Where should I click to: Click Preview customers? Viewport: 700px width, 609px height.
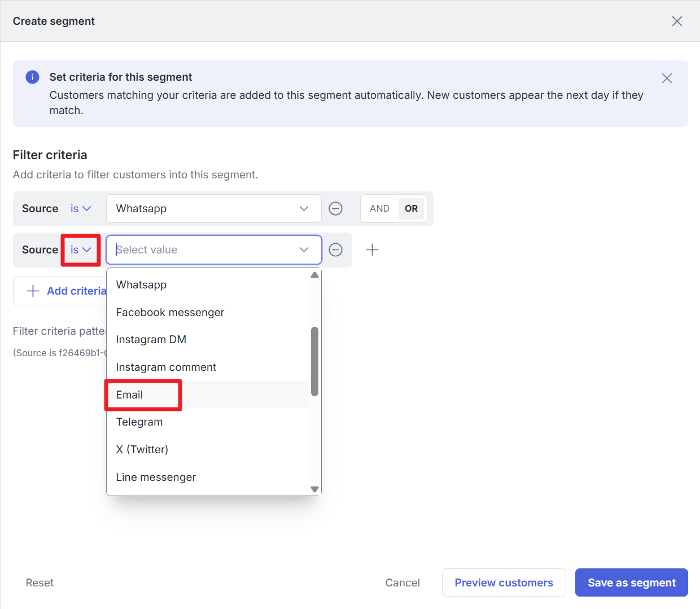(x=504, y=583)
